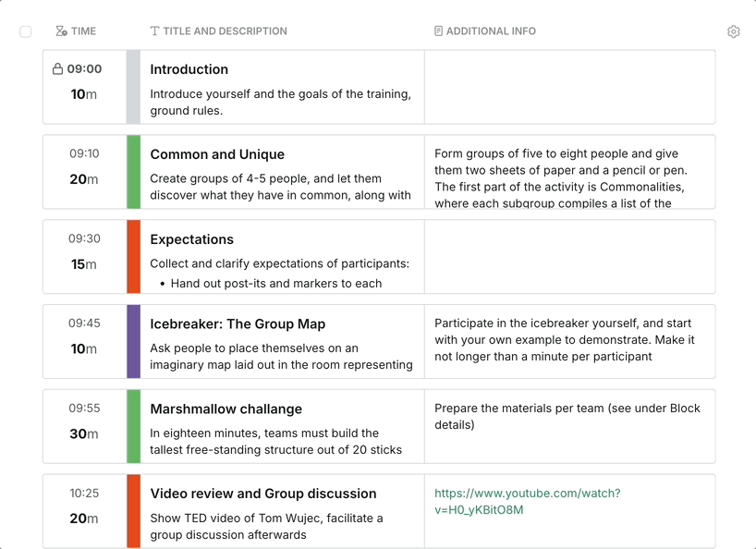Click the Icebreaker: The Group Map title

click(238, 324)
